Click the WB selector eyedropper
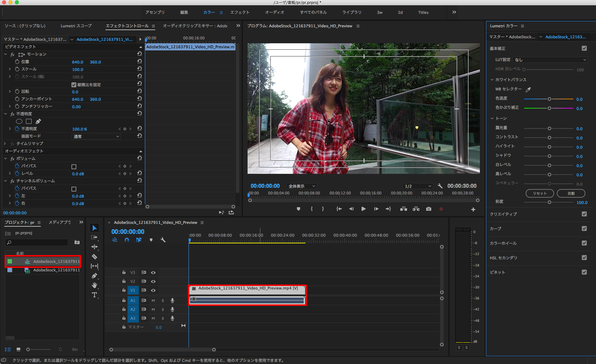This screenshot has width=596, height=364. [528, 89]
